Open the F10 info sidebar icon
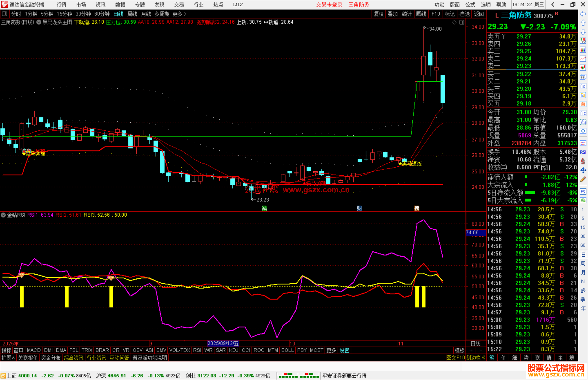This screenshot has height=380, width=588. 583,86
